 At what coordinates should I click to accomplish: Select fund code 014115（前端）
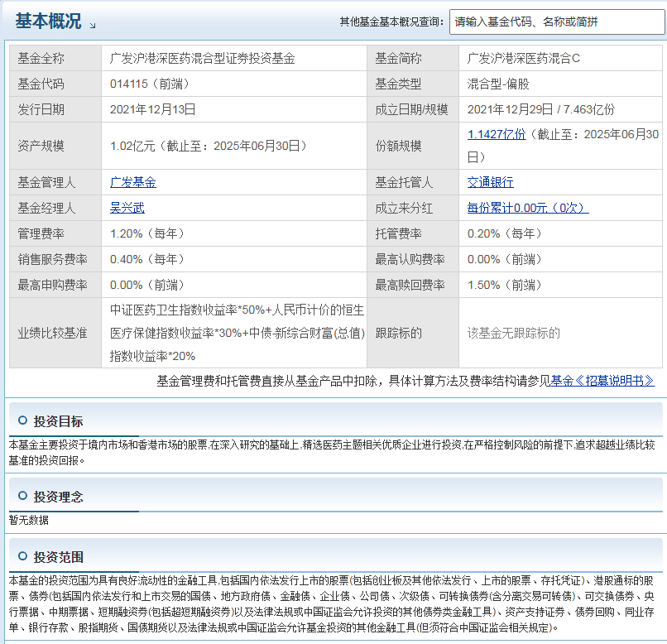click(149, 84)
